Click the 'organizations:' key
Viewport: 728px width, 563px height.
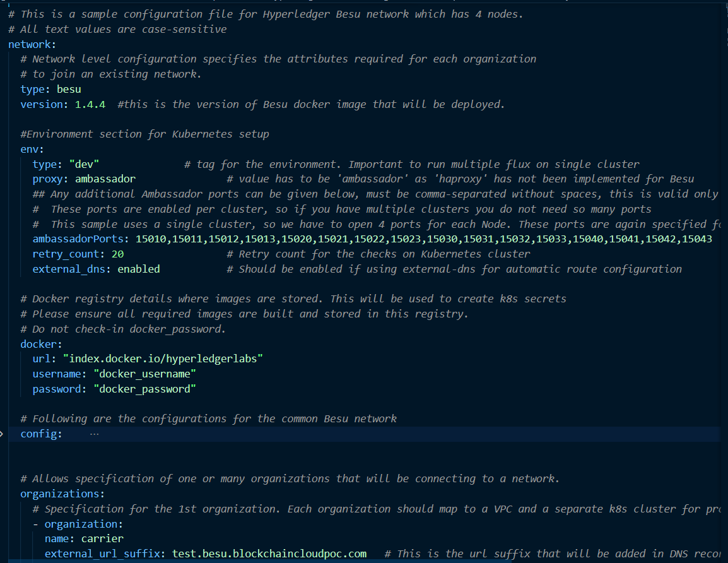coord(62,494)
